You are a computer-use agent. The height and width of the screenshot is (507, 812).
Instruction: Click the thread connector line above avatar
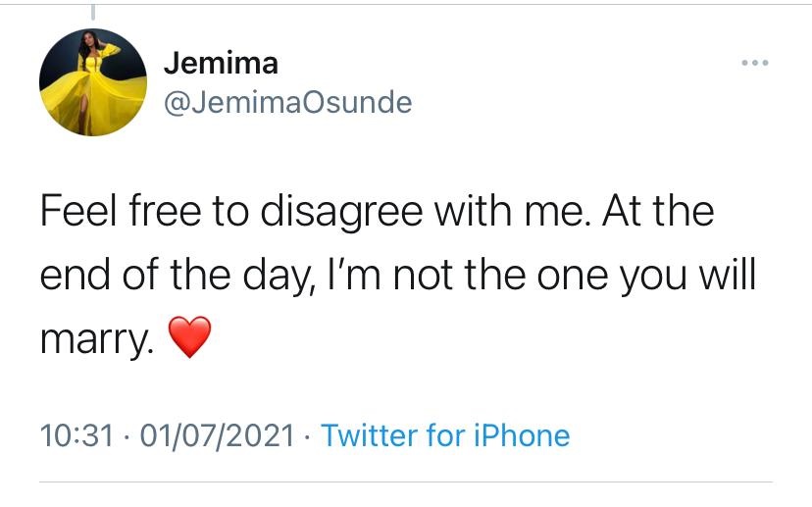[94, 12]
